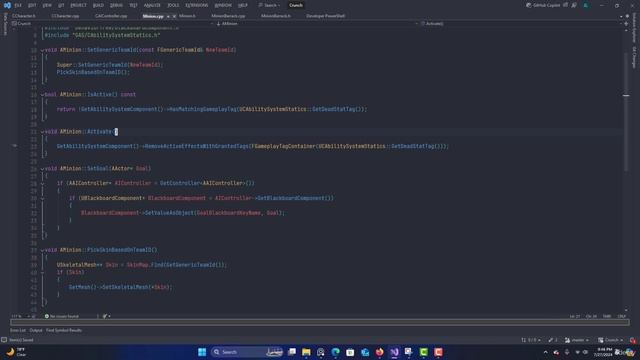640x360 pixels.
Task: Show hidden system tray icons
Action: (x=545, y=352)
